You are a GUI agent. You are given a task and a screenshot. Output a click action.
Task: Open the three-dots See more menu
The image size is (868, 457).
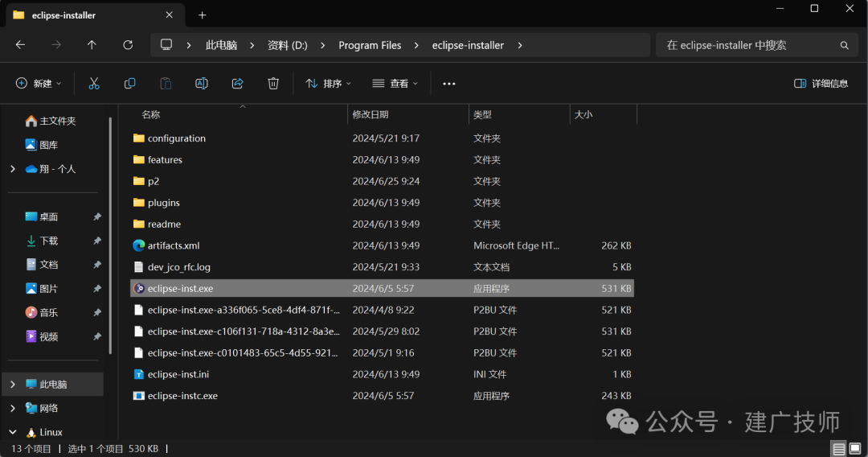pos(449,84)
